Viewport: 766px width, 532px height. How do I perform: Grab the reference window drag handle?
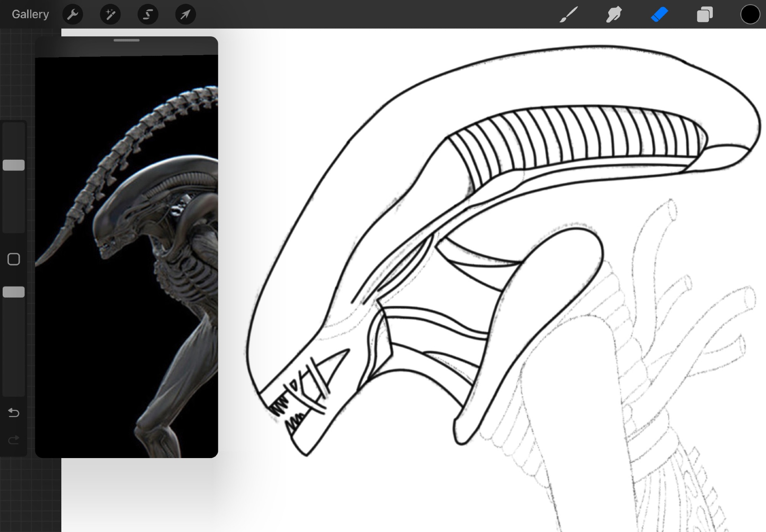pos(126,40)
